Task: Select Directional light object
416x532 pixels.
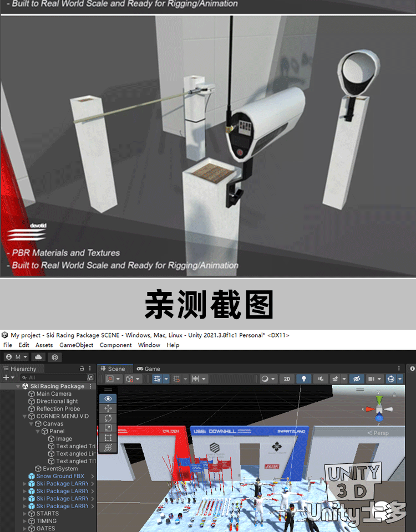Action: click(x=57, y=401)
